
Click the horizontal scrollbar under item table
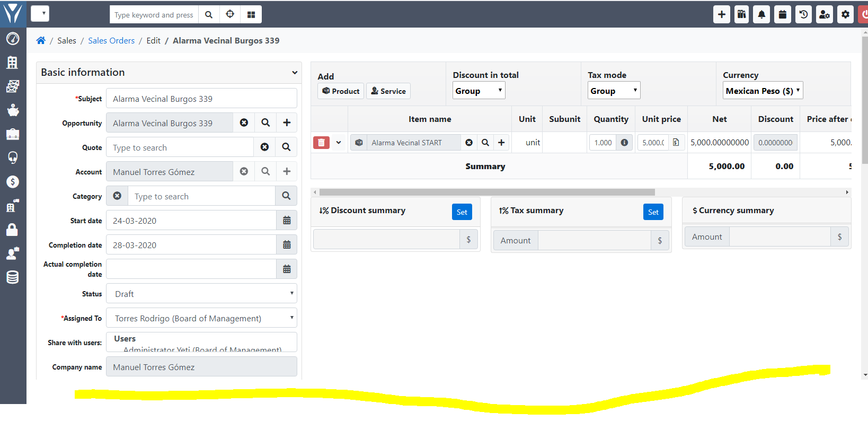[487, 192]
